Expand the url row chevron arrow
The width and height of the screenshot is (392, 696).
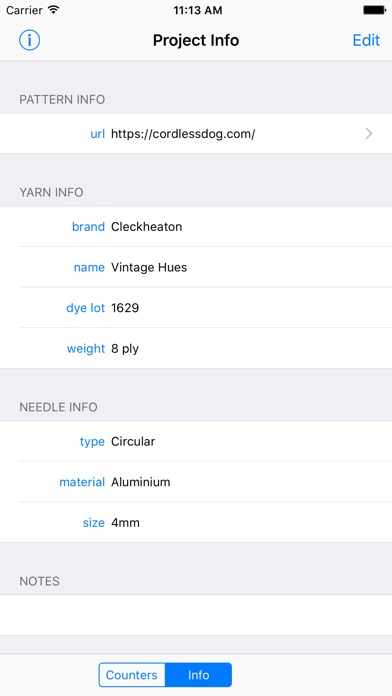pos(368,134)
